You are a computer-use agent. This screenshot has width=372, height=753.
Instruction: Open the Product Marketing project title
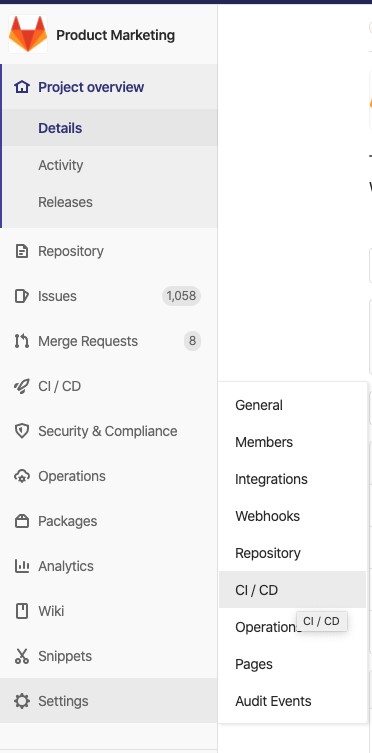[x=115, y=35]
